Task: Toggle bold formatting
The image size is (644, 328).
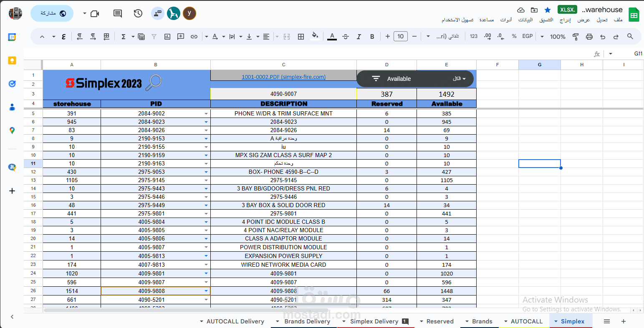Action: pyautogui.click(x=372, y=37)
